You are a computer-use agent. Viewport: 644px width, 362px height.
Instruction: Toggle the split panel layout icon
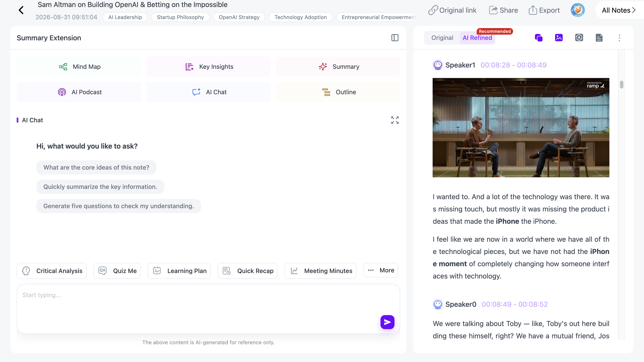(x=395, y=38)
